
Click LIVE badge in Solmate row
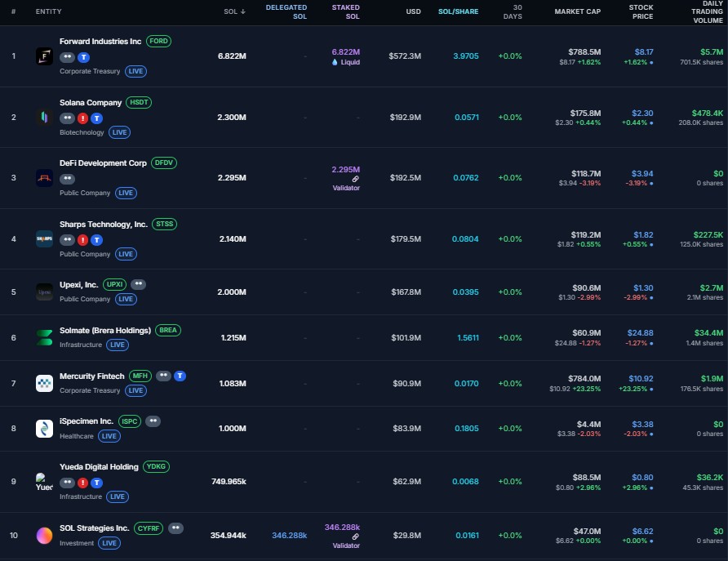click(x=117, y=345)
